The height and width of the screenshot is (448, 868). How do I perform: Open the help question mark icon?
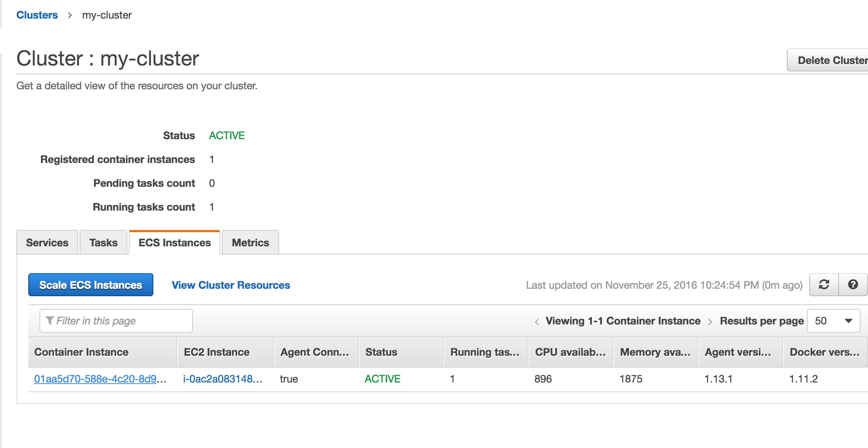tap(853, 285)
